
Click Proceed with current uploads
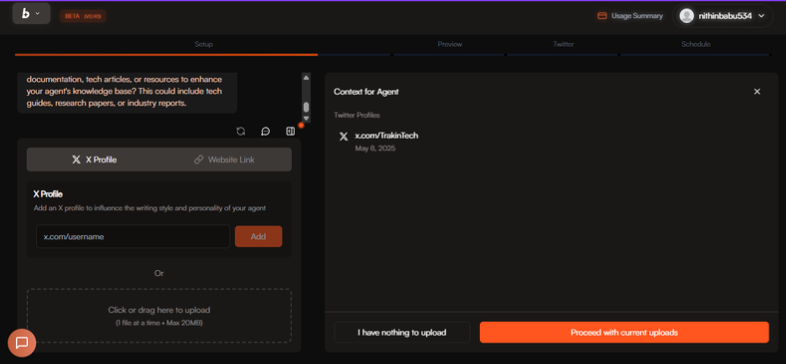coord(624,332)
